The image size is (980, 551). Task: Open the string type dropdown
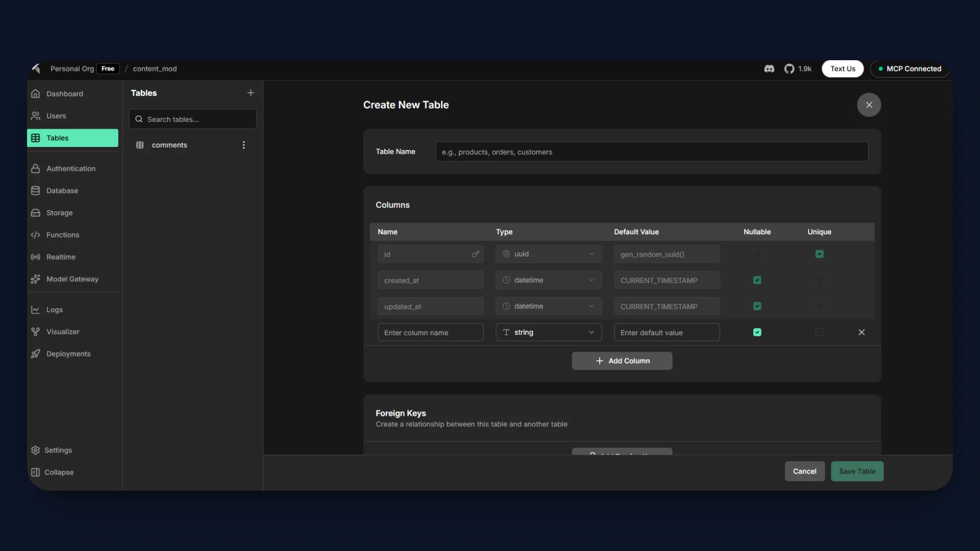[x=548, y=333]
